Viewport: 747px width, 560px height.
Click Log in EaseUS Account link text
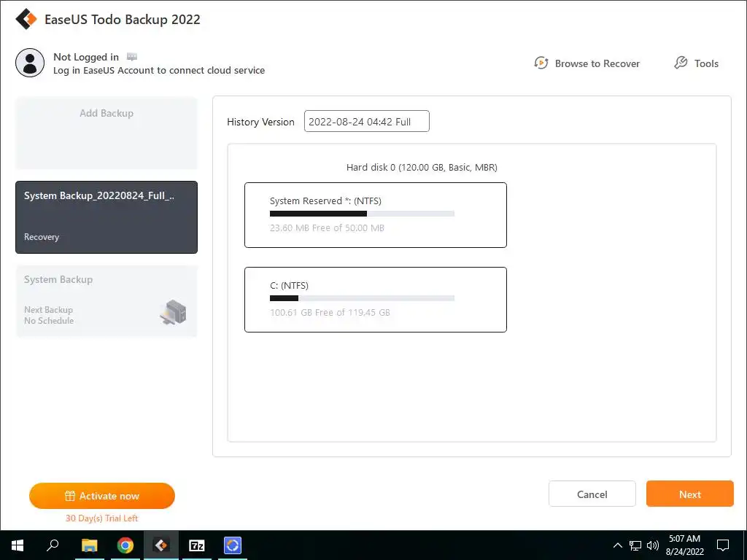click(x=158, y=71)
